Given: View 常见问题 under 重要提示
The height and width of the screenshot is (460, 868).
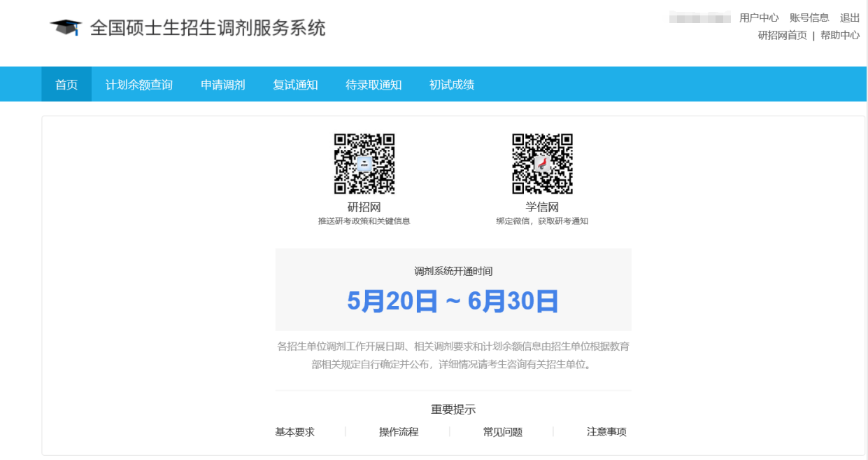Looking at the screenshot, I should 503,432.
